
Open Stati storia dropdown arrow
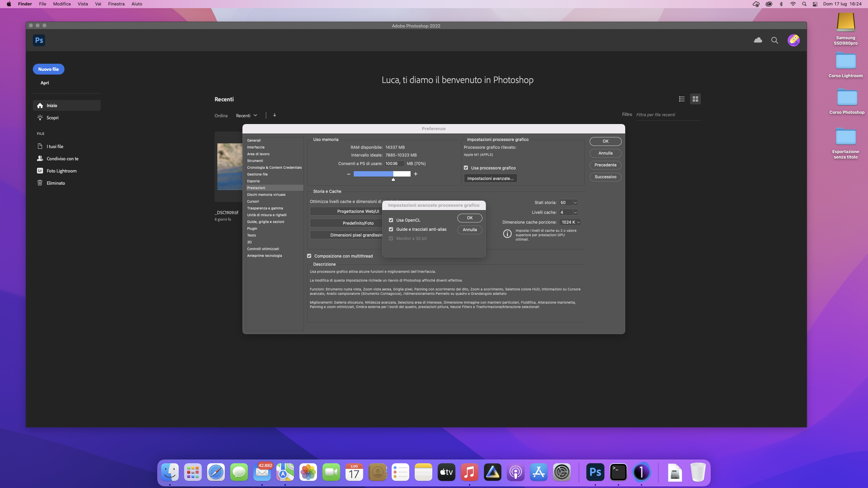(x=575, y=203)
